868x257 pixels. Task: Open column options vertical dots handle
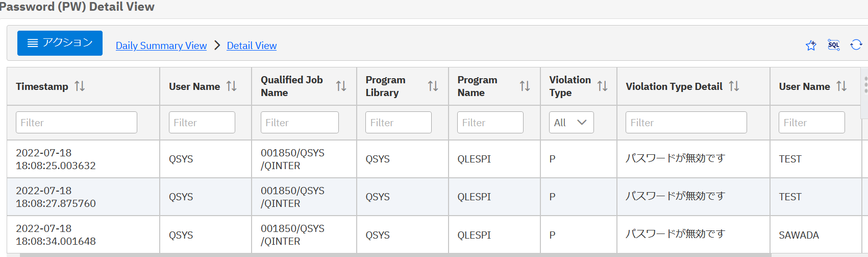click(865, 85)
